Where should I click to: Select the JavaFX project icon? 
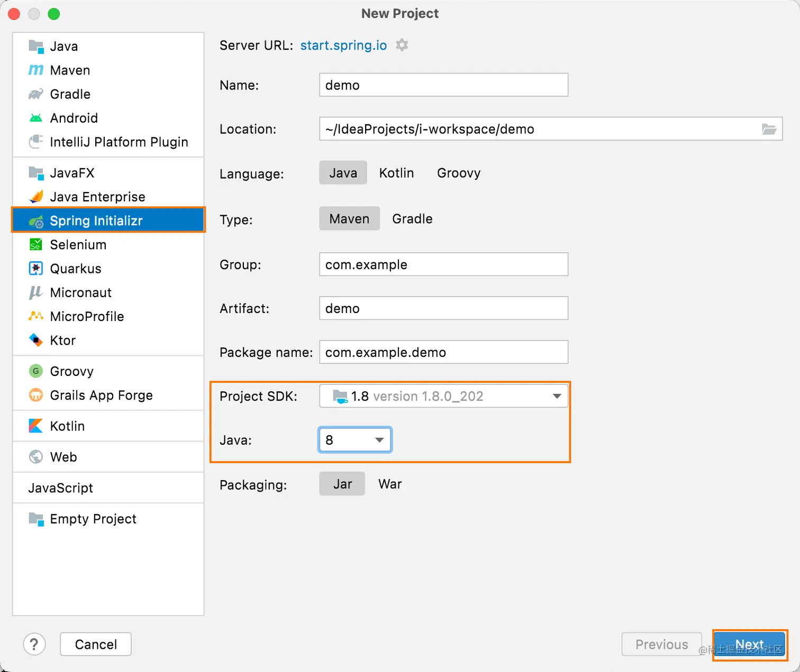tap(36, 173)
